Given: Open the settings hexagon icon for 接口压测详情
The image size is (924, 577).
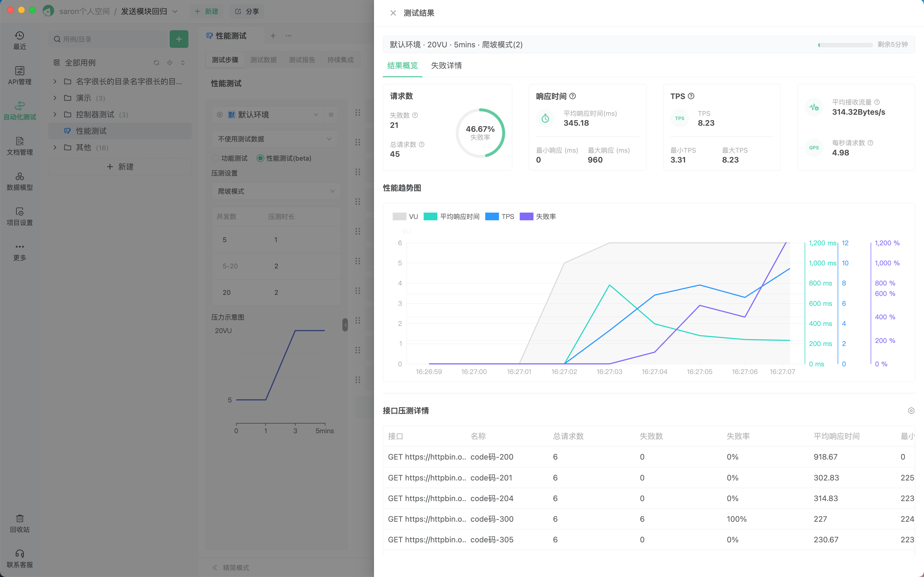Looking at the screenshot, I should pos(911,411).
